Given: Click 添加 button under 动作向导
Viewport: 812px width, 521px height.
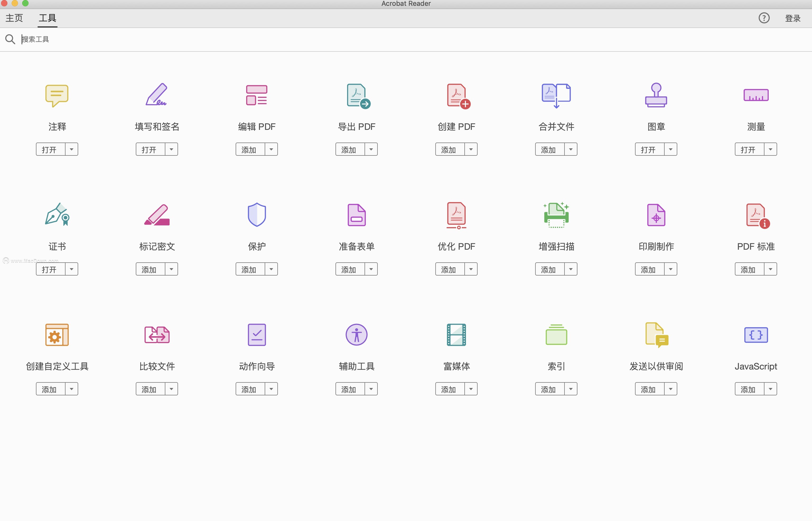Looking at the screenshot, I should [x=250, y=389].
